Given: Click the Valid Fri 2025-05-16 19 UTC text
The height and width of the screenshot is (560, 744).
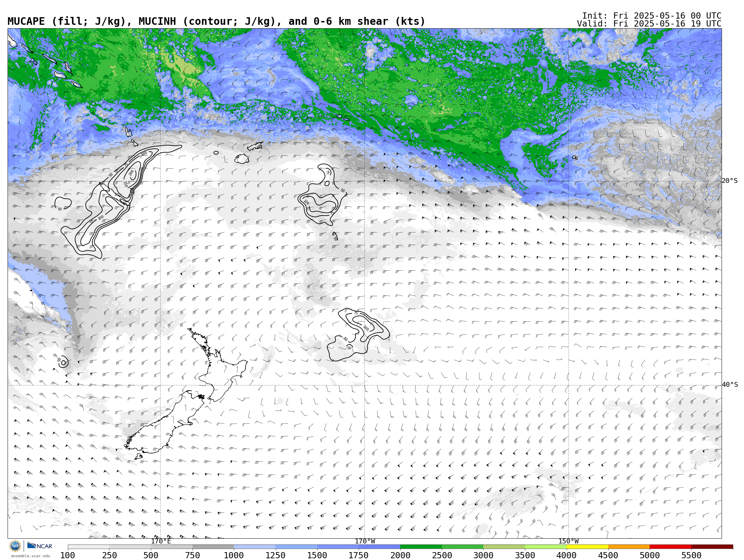Looking at the screenshot, I should click(x=649, y=24).
